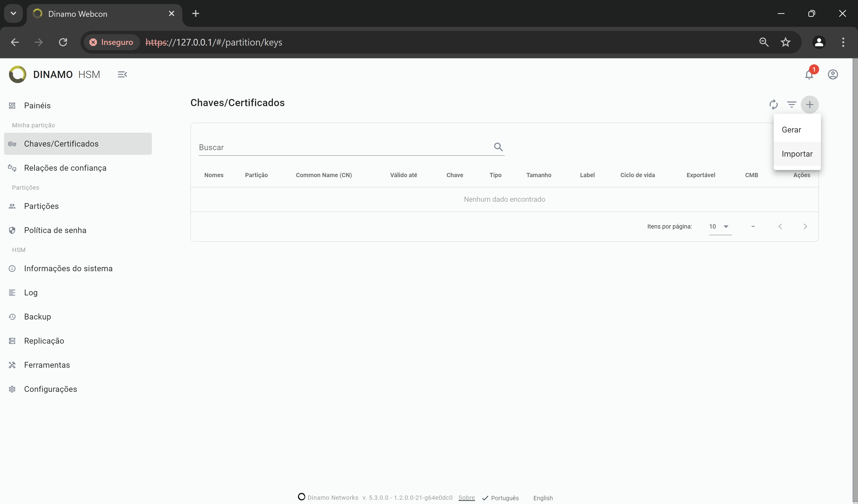Open browser zoom magnifier icon

[764, 42]
